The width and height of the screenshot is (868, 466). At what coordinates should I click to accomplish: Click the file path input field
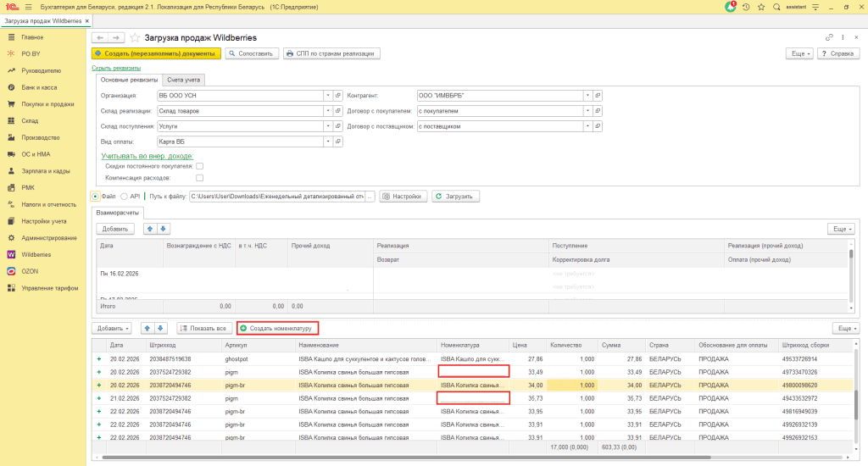(x=276, y=197)
